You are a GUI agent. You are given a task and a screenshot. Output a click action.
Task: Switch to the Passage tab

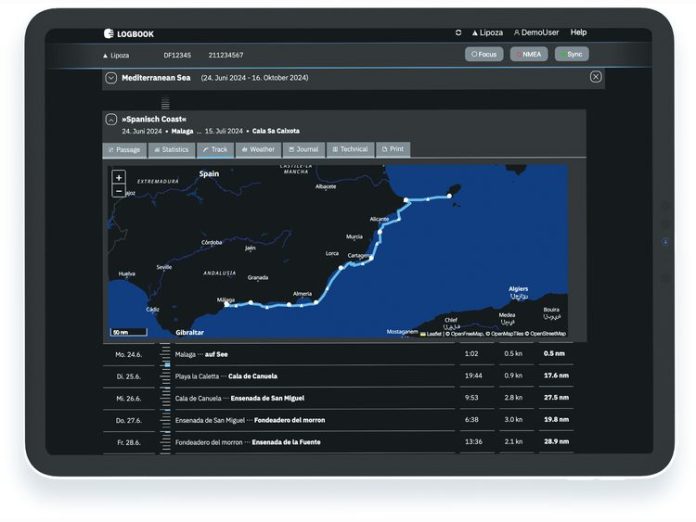pos(125,150)
